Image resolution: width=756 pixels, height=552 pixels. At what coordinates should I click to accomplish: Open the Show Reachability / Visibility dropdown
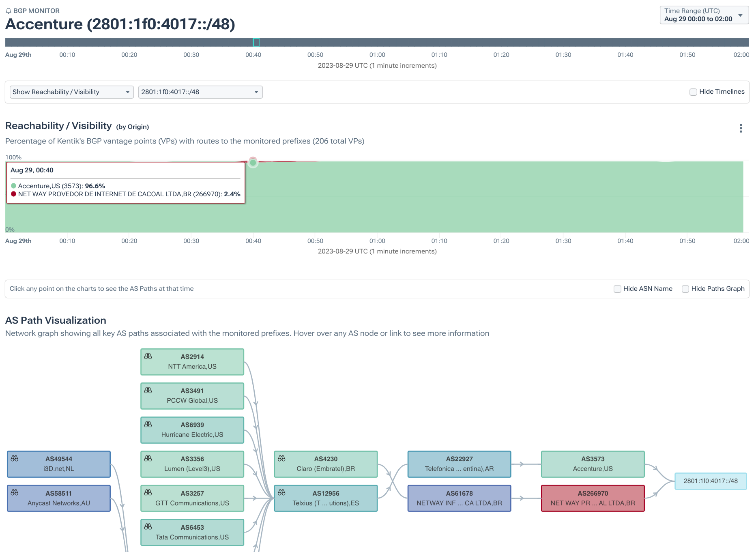(72, 92)
